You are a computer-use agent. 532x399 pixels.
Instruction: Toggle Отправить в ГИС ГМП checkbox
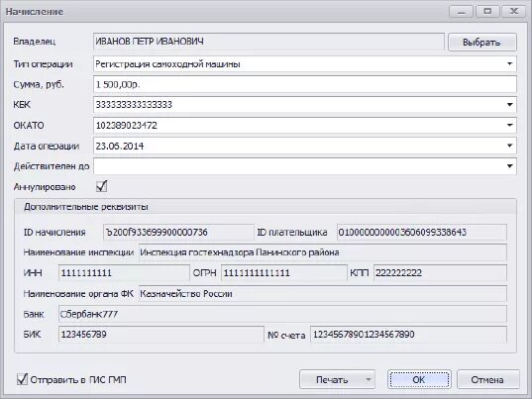pyautogui.click(x=23, y=379)
